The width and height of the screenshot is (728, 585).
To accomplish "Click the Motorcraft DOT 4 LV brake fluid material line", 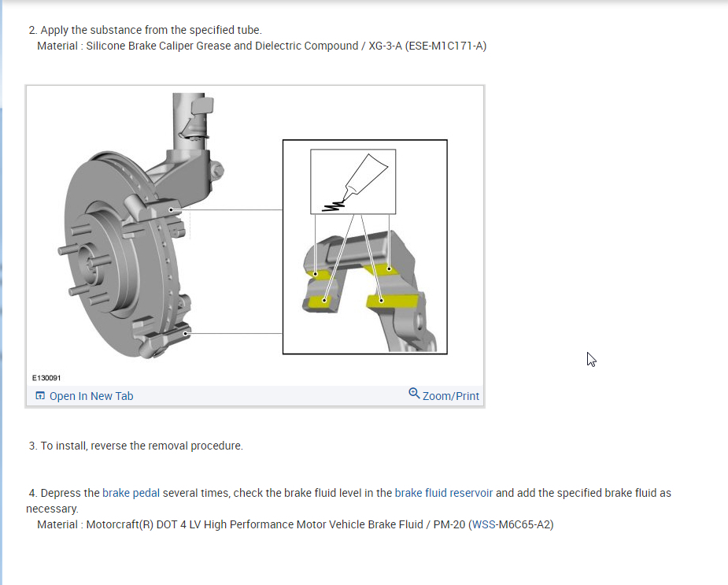I will click(295, 524).
